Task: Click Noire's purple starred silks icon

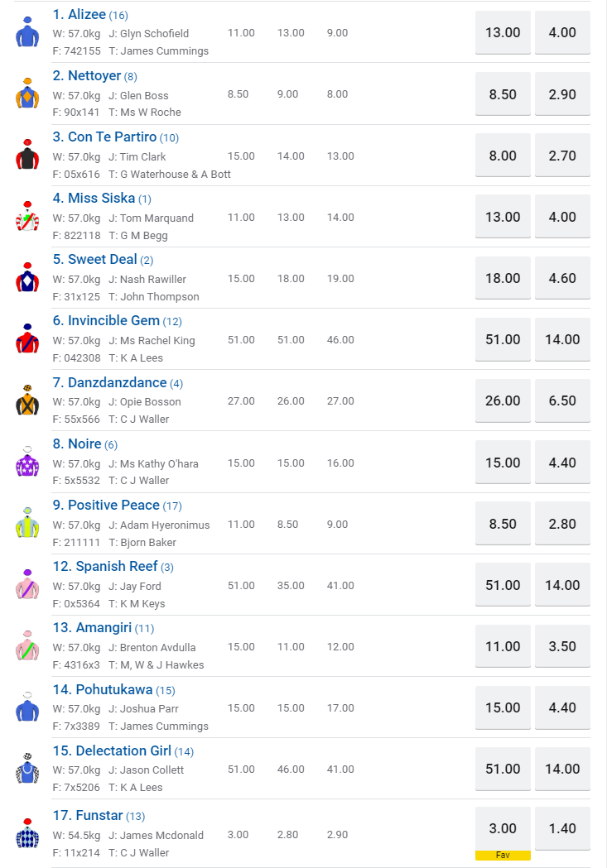Action: pos(27,462)
